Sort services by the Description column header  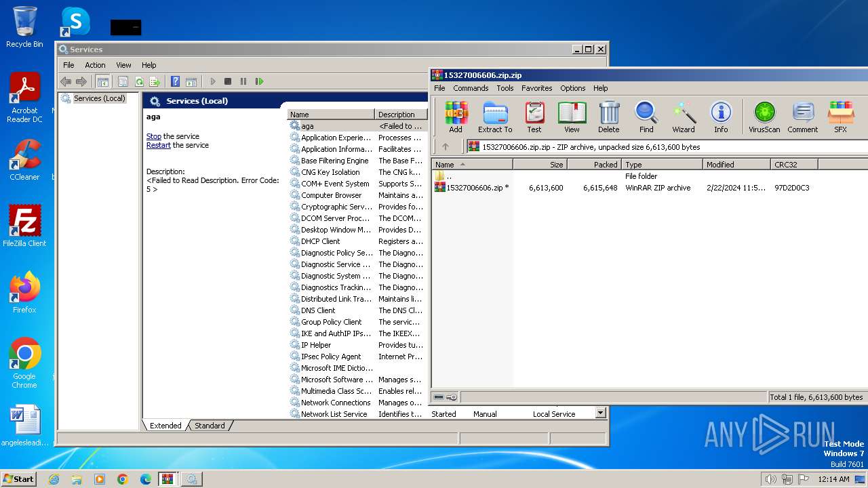pos(401,115)
